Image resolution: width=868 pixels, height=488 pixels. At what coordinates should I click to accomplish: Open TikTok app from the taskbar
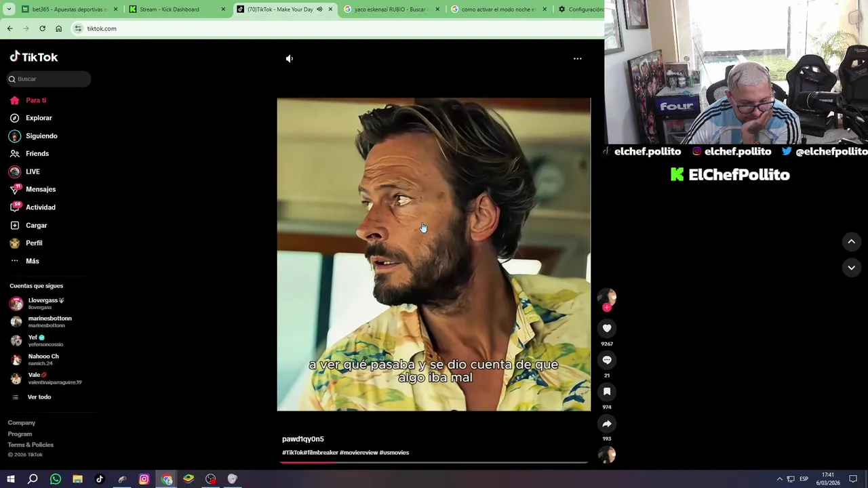(100, 479)
